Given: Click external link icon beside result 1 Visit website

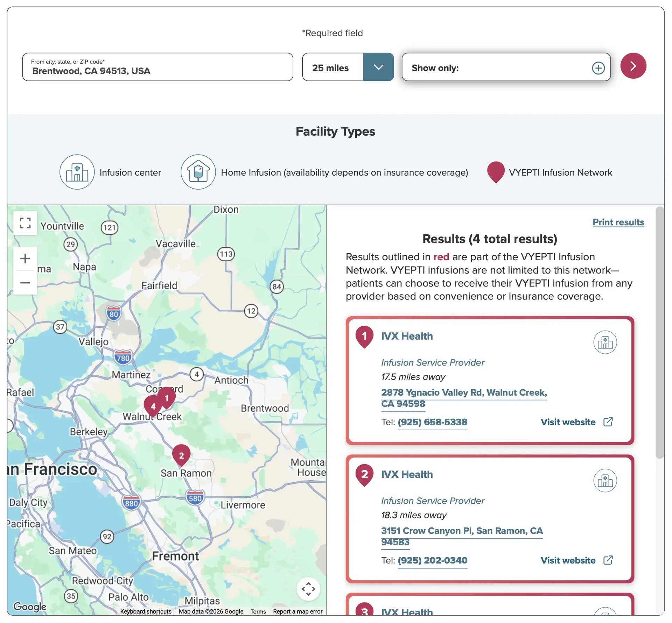Looking at the screenshot, I should (x=608, y=422).
